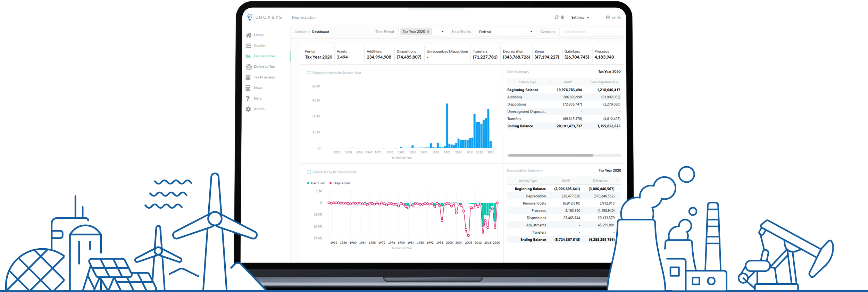Click the Basis Adjustment(s) column header
The width and height of the screenshot is (868, 292).
pyautogui.click(x=604, y=82)
